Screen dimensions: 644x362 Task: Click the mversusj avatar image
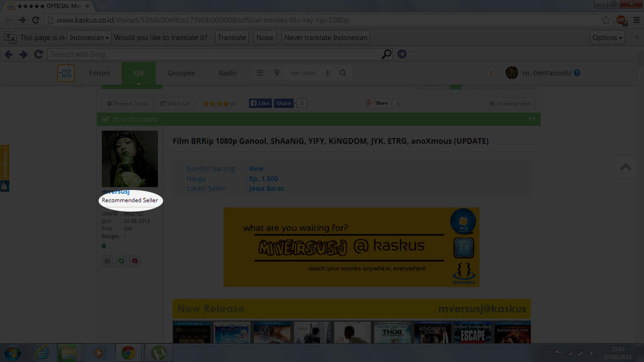coord(130,159)
